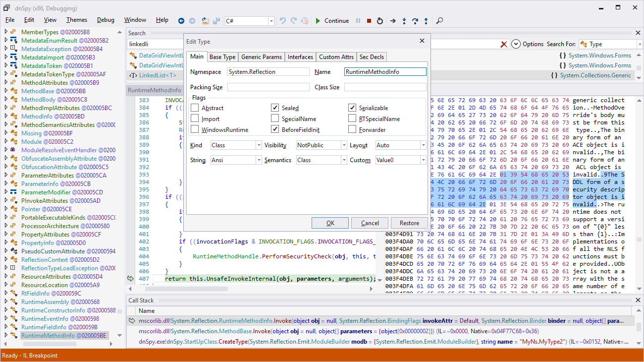Expand the MethodInfo tree node
This screenshot has height=362, width=644.
(6, 117)
